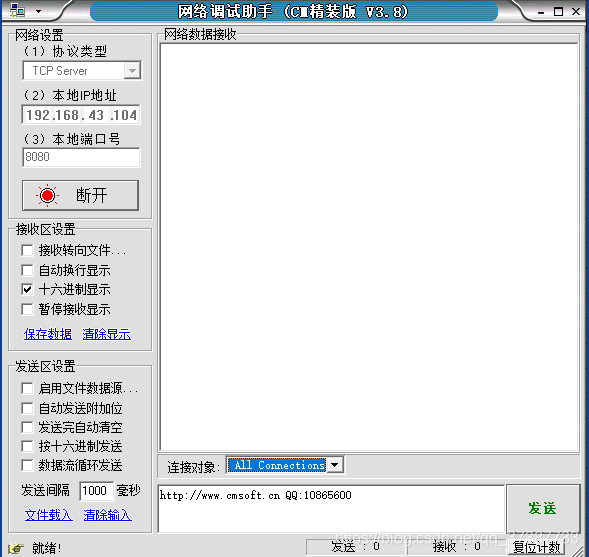This screenshot has height=557, width=589.
Task: Enable 接收转向文件 checkbox
Action: point(27,250)
